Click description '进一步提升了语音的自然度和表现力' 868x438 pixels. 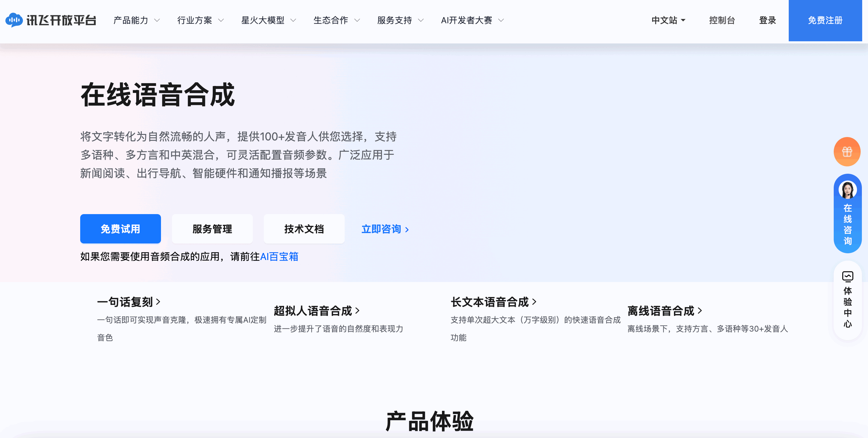pos(338,328)
